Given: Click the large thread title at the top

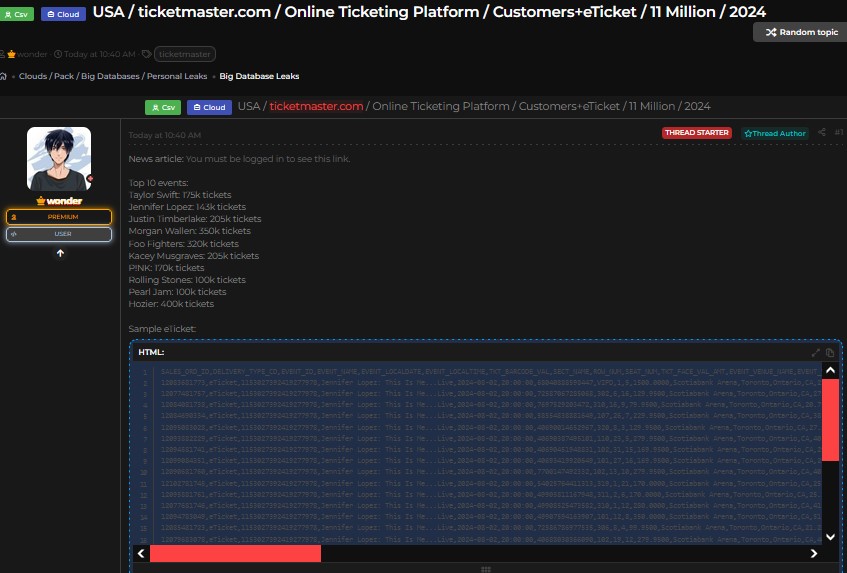Looking at the screenshot, I should 429,12.
